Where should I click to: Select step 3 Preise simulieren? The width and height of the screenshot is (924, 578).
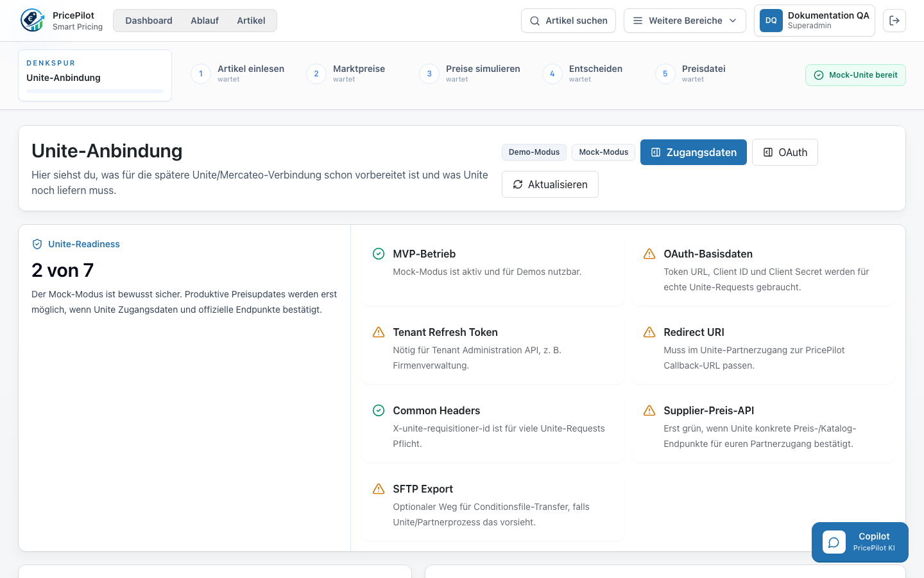pos(470,73)
